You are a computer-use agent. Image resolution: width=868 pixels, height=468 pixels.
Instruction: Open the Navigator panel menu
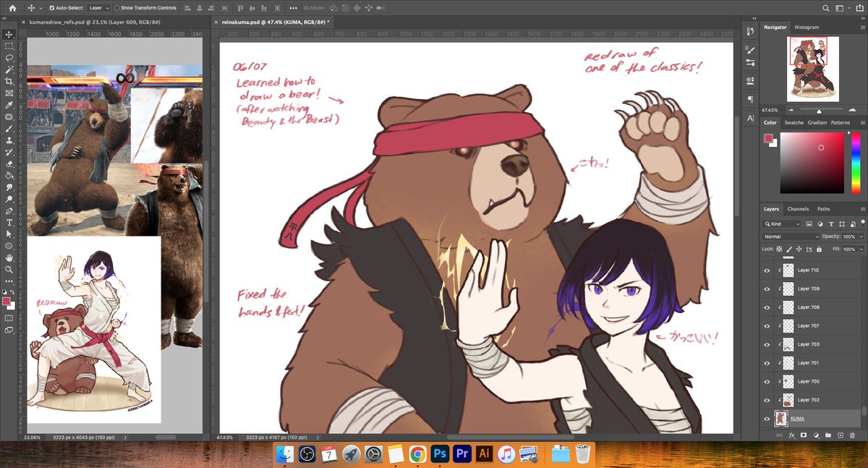(861, 27)
